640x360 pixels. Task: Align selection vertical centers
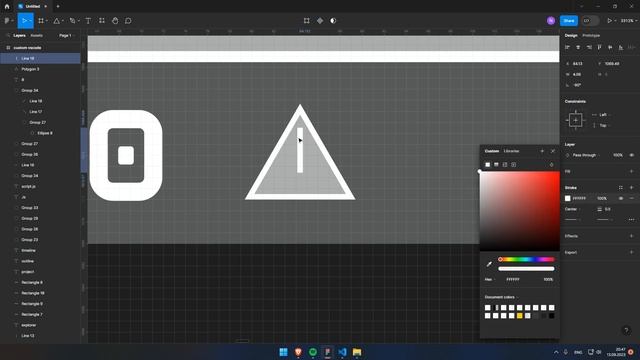(610, 47)
